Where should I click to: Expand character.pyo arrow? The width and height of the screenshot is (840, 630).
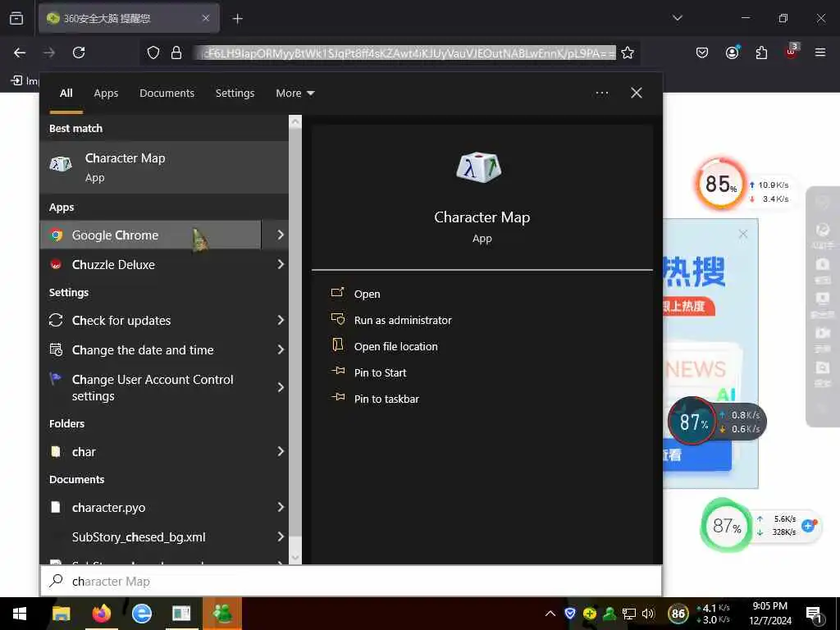[281, 507]
